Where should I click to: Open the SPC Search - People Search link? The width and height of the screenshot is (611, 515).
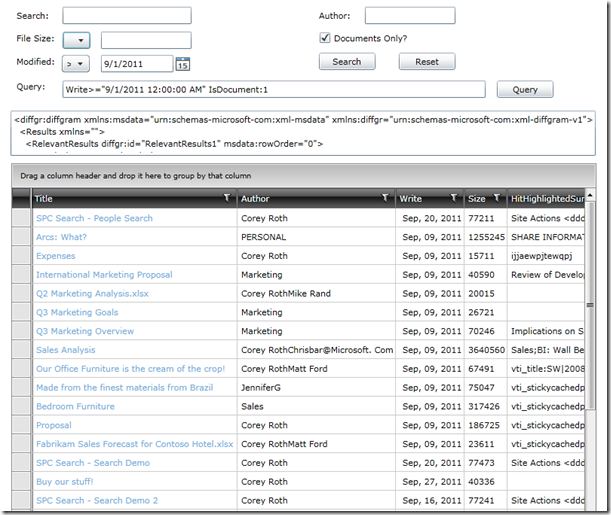94,218
